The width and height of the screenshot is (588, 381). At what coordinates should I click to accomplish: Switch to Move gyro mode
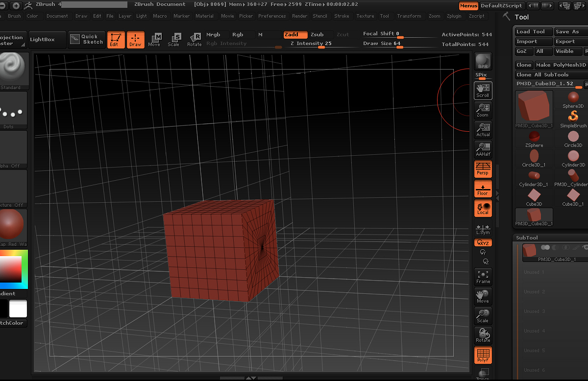[483, 296]
